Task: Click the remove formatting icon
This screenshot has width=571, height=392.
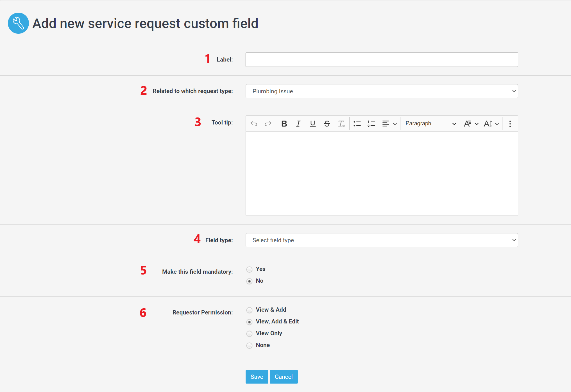Action: click(341, 124)
